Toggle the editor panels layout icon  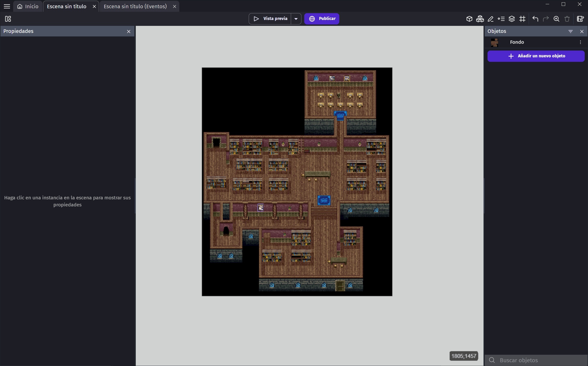(x=8, y=19)
